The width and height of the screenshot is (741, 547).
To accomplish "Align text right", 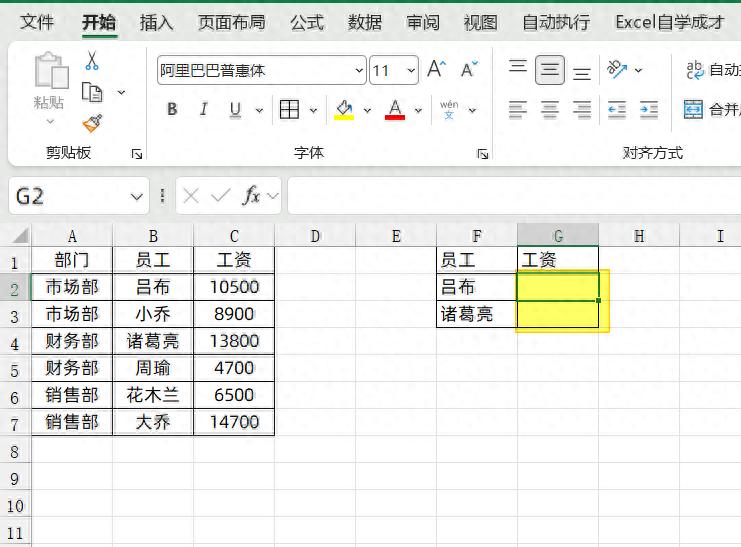I will [582, 110].
